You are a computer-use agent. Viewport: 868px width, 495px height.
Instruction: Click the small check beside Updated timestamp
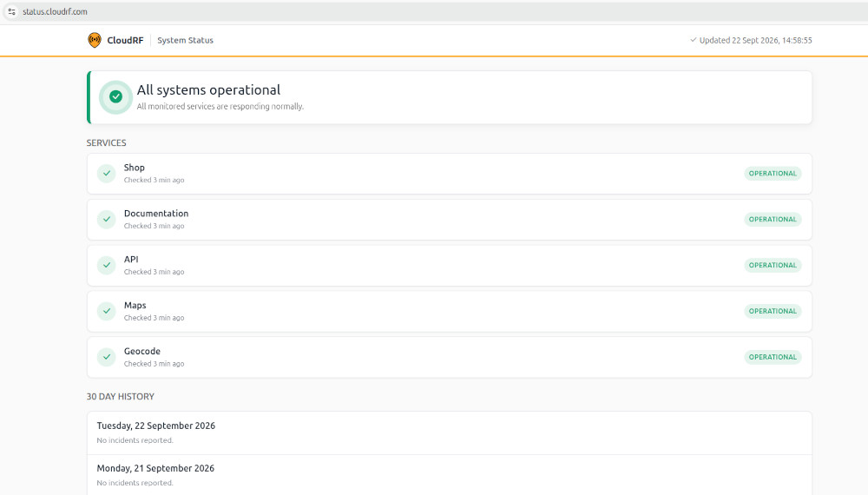693,40
